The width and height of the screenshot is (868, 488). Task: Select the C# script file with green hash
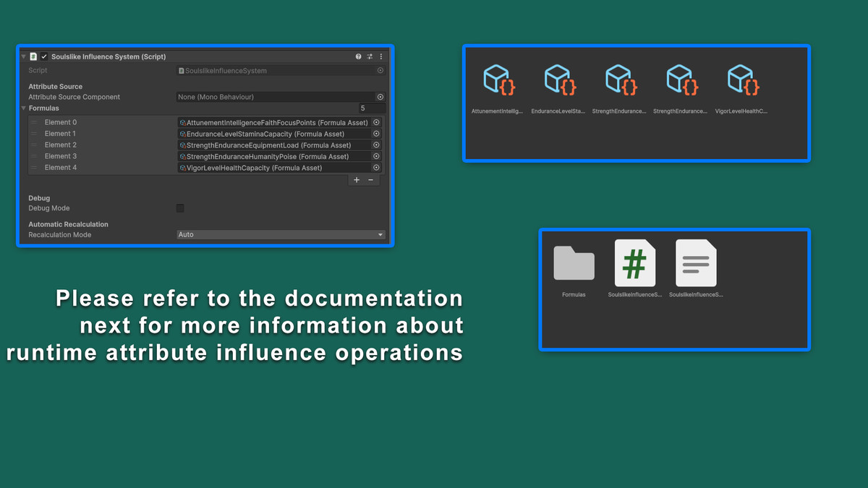634,264
